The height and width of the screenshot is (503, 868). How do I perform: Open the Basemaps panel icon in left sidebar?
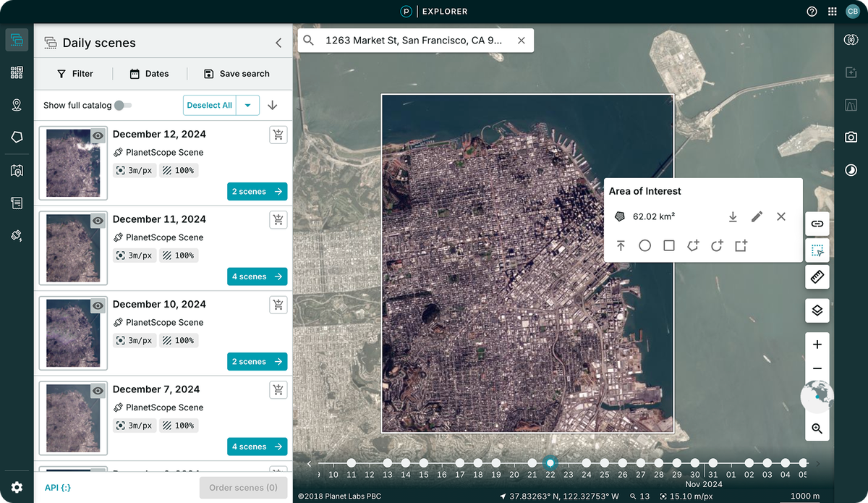click(16, 72)
